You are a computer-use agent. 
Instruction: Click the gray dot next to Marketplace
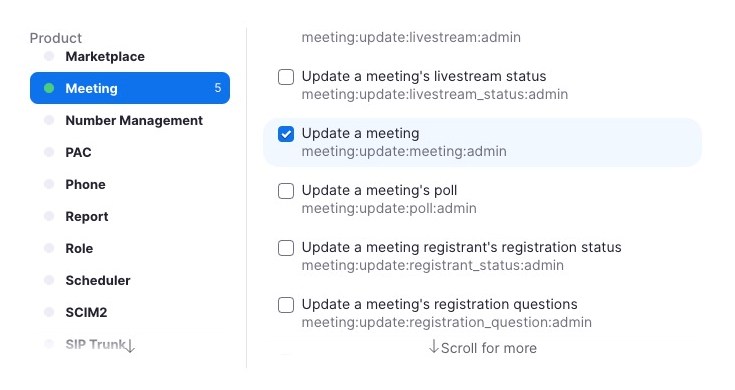coord(49,56)
